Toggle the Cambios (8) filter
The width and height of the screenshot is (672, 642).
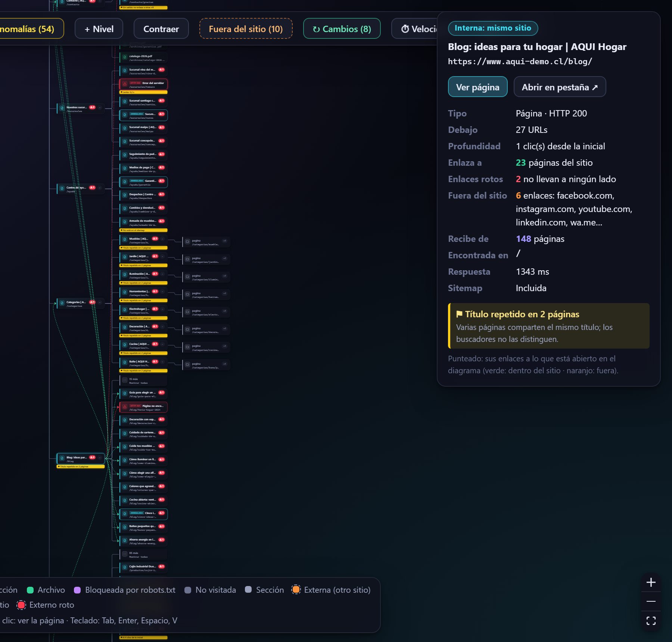[342, 29]
